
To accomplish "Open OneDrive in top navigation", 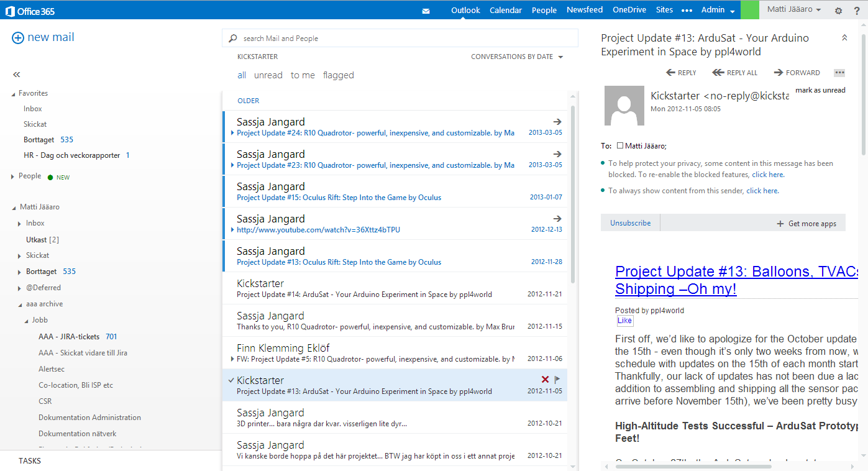I will [629, 10].
